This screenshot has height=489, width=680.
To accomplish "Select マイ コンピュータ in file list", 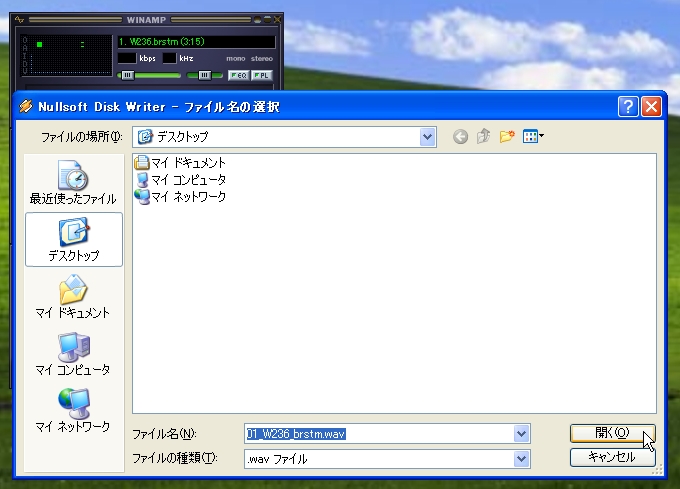I will pos(180,180).
